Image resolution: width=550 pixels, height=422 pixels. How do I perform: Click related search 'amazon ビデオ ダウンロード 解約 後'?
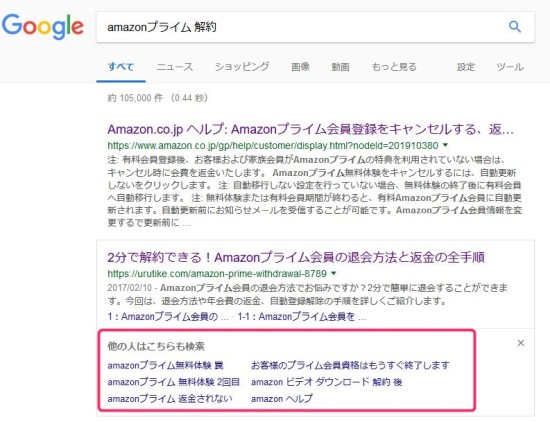tap(327, 382)
